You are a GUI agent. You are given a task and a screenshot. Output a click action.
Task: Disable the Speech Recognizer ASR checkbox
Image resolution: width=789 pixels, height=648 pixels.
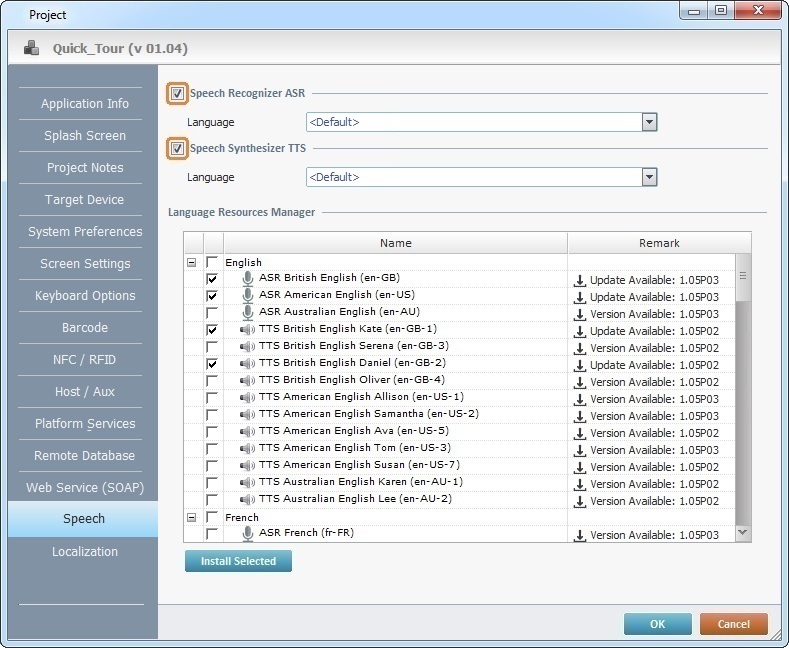pos(177,94)
